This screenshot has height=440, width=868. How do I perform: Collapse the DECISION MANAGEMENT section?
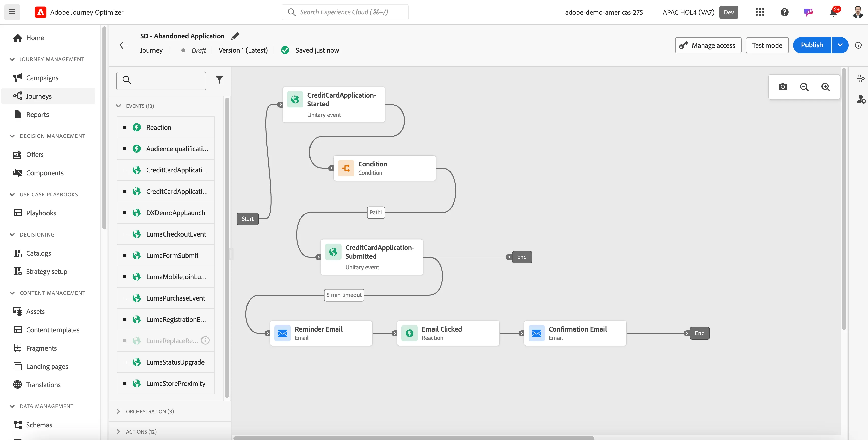(12, 136)
